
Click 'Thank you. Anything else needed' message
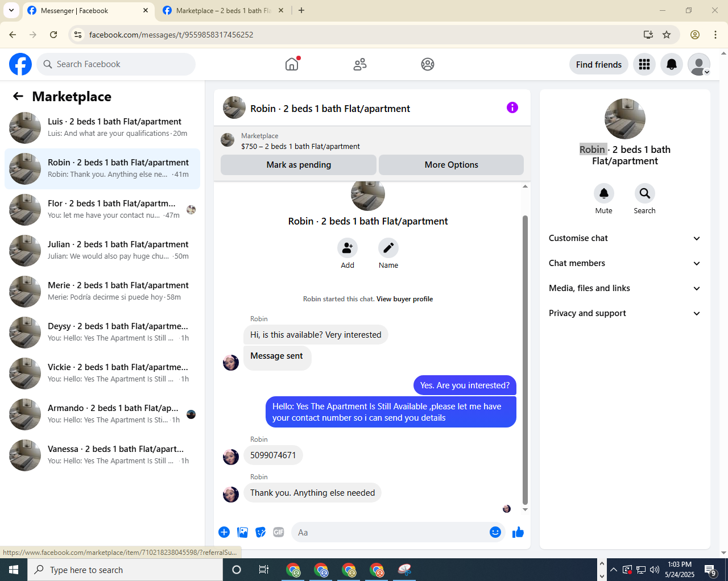point(312,493)
